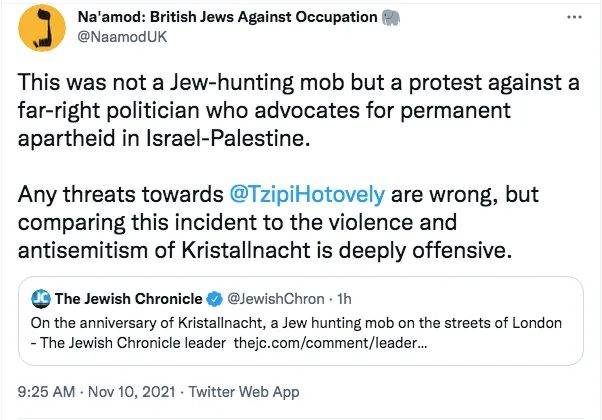Click Na'amod's profile avatar
This screenshot has height=420, width=602.
coord(39,29)
